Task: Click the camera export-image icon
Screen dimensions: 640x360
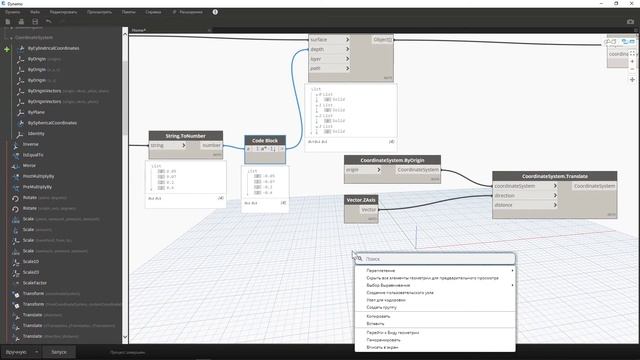Action: pyautogui.click(x=631, y=22)
